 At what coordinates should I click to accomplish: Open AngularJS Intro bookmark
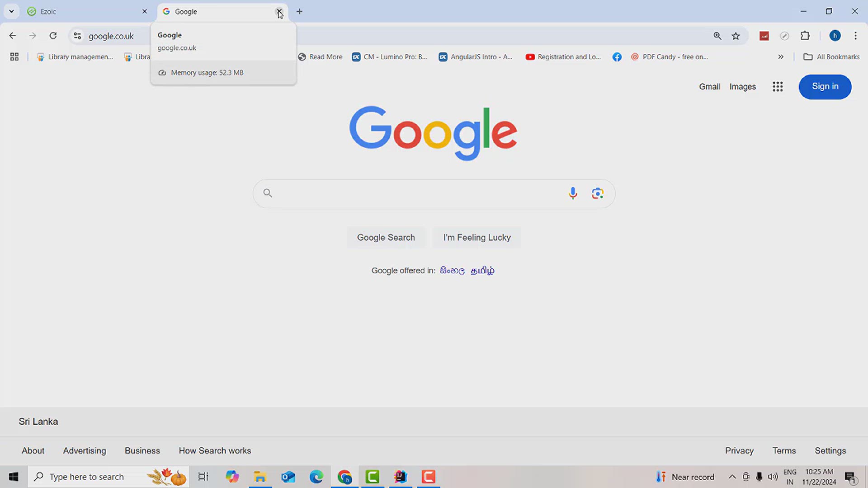[476, 56]
